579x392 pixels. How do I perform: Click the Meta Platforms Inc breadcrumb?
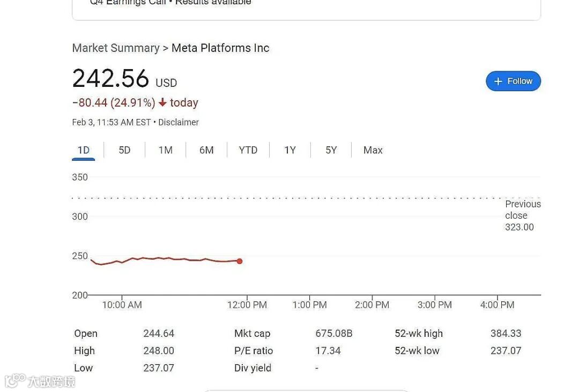220,48
